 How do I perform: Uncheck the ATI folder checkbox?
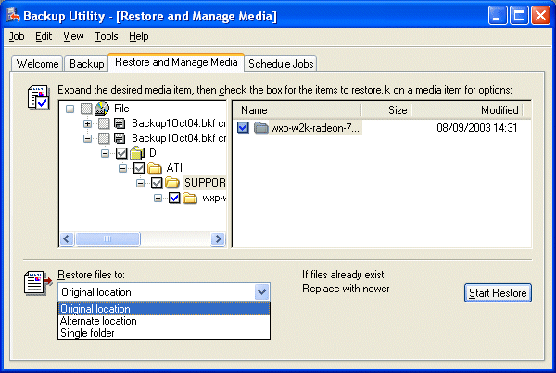click(139, 168)
